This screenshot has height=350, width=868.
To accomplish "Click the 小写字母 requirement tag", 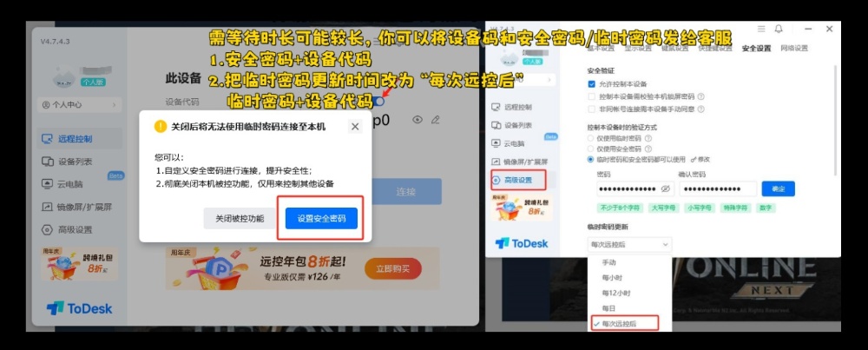I will pos(699,208).
